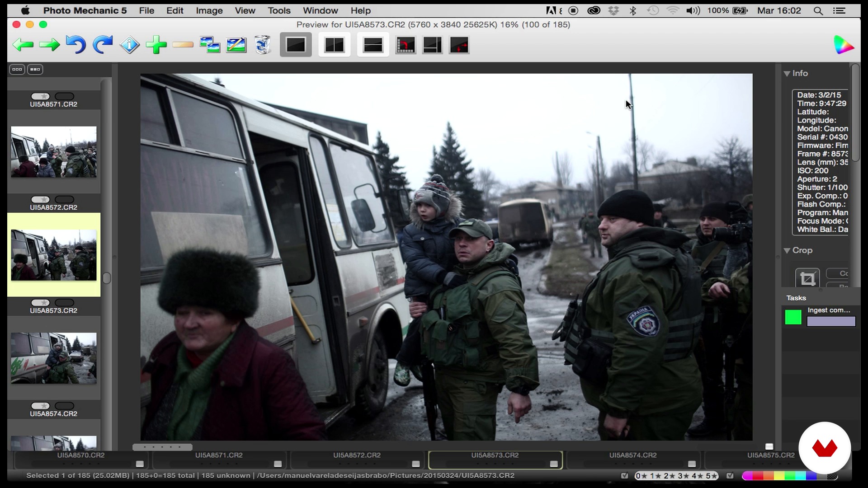Toggle star rating pill above UI5A8572.CR2
868x488 pixels.
(x=40, y=199)
